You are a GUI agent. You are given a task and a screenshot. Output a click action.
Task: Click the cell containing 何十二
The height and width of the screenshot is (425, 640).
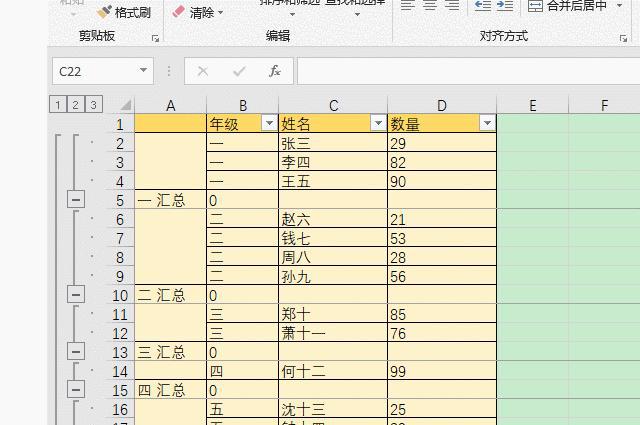pyautogui.click(x=333, y=371)
